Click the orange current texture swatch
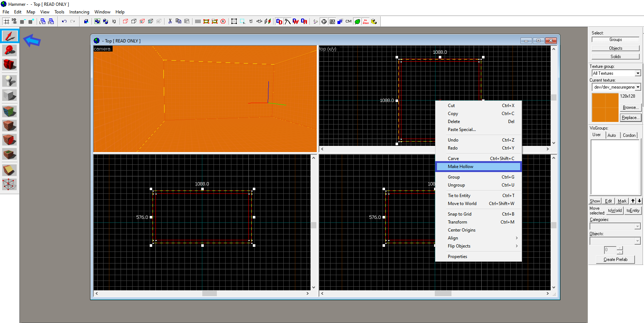Screen dimensions: 644x323 click(605, 107)
